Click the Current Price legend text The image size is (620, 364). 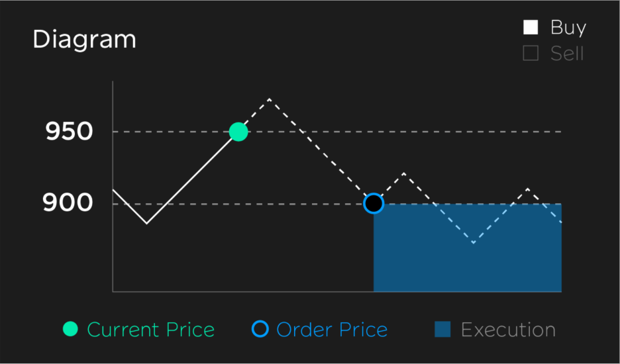point(150,330)
